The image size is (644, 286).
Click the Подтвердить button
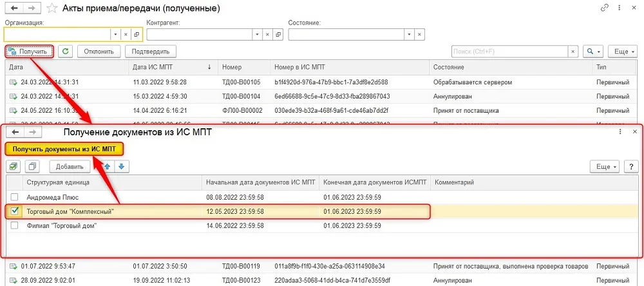coord(151,52)
